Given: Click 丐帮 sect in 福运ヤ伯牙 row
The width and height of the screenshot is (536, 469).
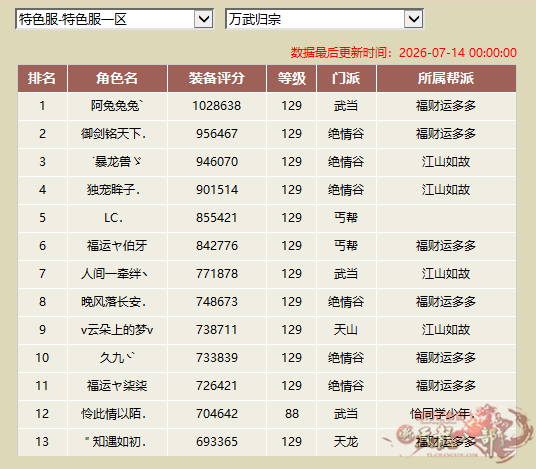Looking at the screenshot, I should [346, 246].
